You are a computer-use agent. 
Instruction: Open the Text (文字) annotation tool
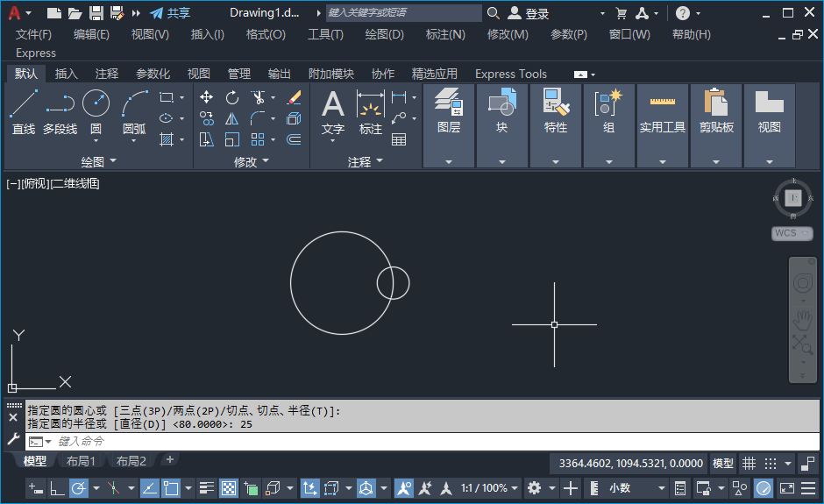click(x=333, y=111)
